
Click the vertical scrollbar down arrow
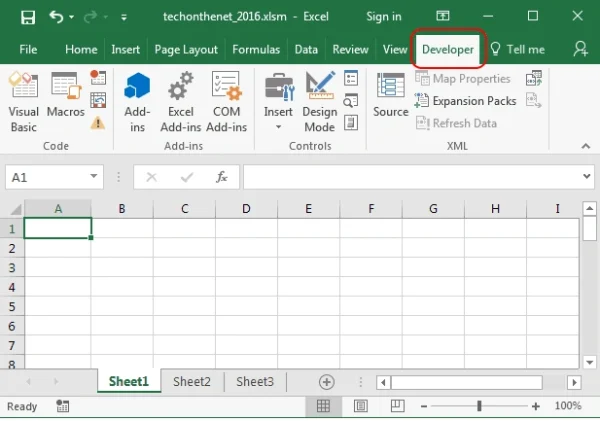[589, 362]
